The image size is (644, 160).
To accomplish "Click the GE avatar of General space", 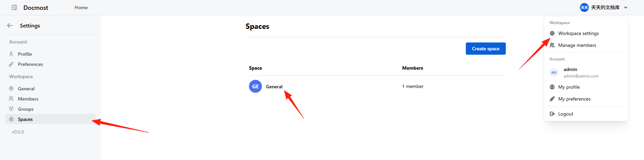I will pyautogui.click(x=255, y=86).
